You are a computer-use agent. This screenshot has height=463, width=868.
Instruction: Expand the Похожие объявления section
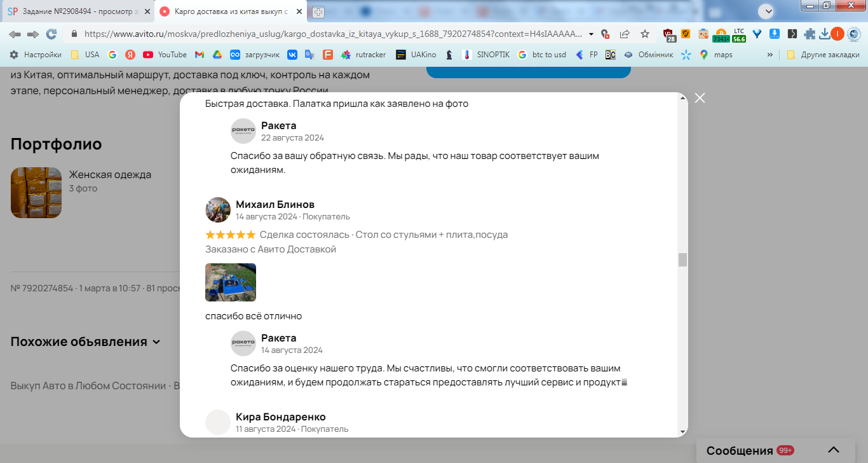(x=85, y=342)
